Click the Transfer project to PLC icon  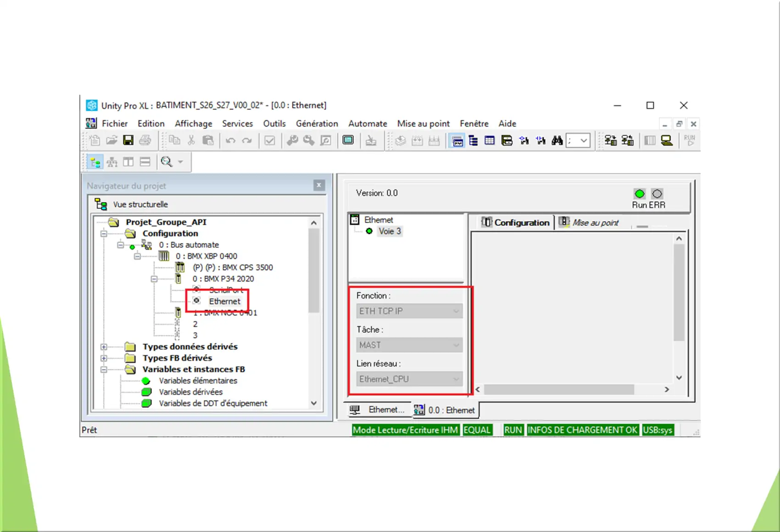point(611,141)
